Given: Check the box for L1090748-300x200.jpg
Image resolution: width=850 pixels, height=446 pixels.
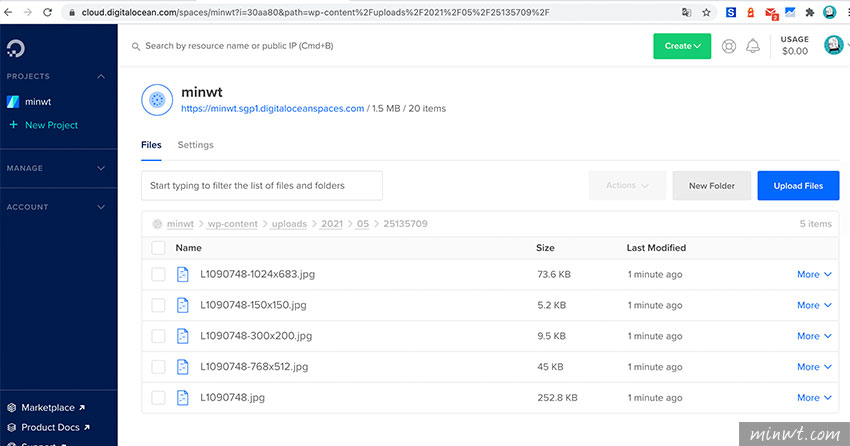Looking at the screenshot, I should click(158, 336).
